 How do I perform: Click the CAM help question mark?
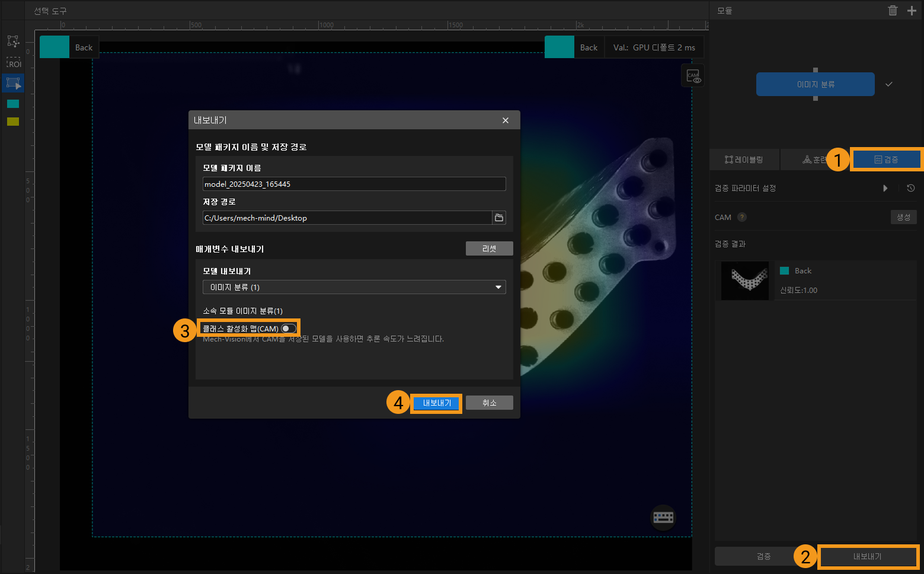[741, 218]
